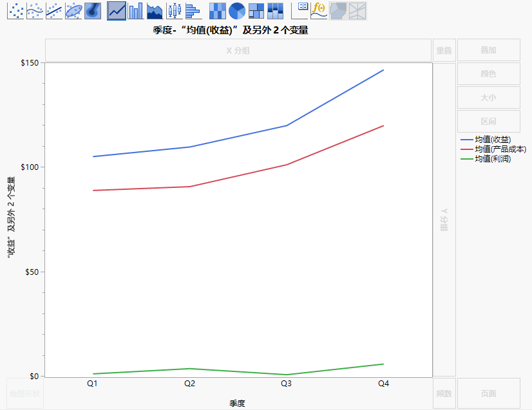Select the Ellipse element icon

pos(73,11)
